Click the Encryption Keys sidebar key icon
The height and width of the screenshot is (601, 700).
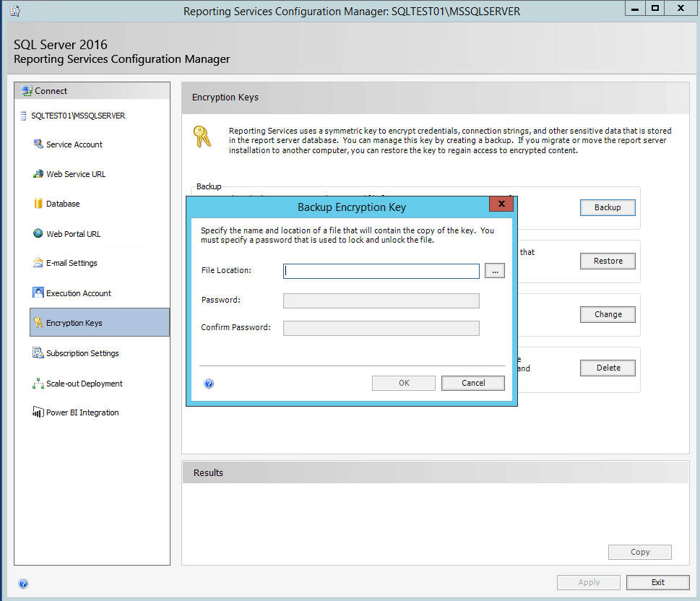coord(38,322)
